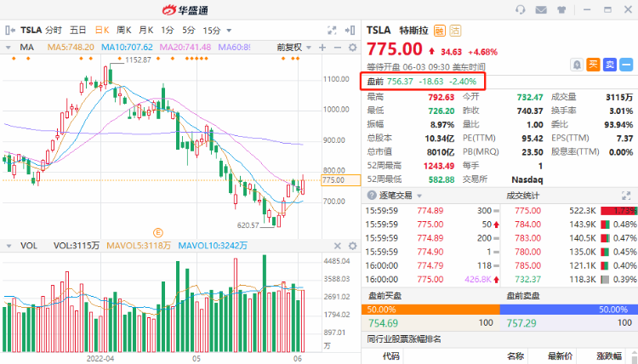This screenshot has height=364, width=638.
Task: Click 1.73% volume distribution bar
Action: [619, 211]
